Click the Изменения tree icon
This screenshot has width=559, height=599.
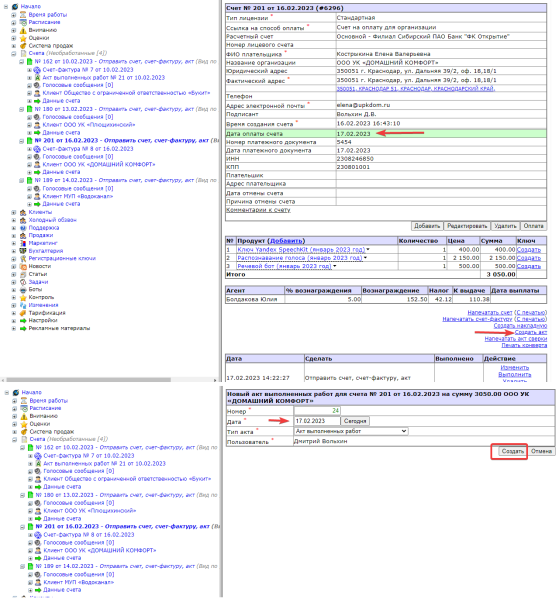point(23,305)
